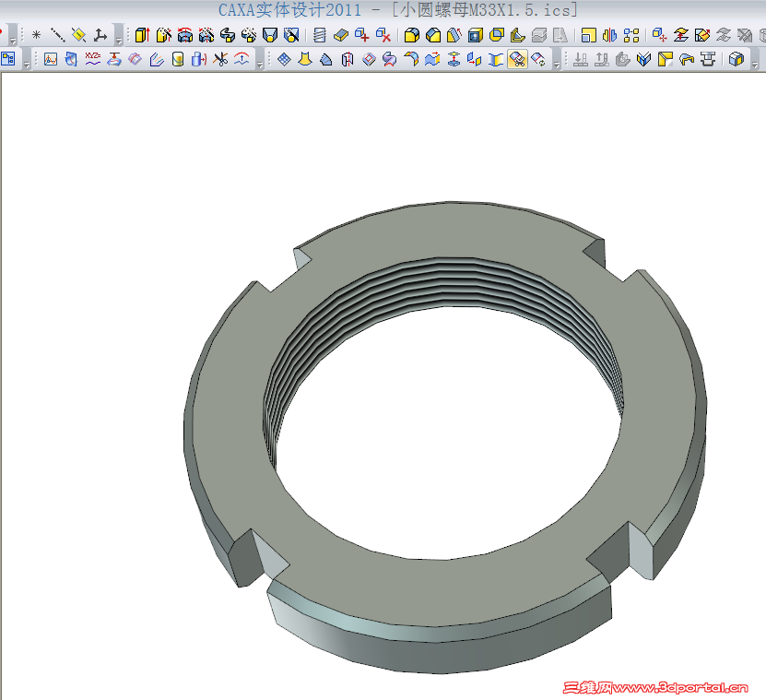Insert a local coordinate system axes
The height and width of the screenshot is (700, 766).
(x=100, y=35)
